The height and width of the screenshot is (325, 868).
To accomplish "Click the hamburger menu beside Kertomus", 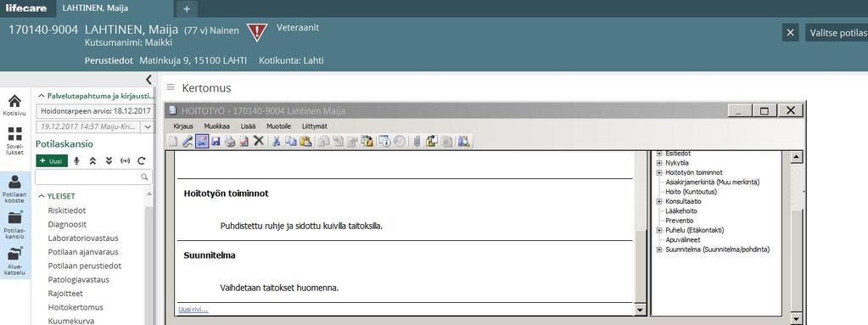I will [x=171, y=87].
